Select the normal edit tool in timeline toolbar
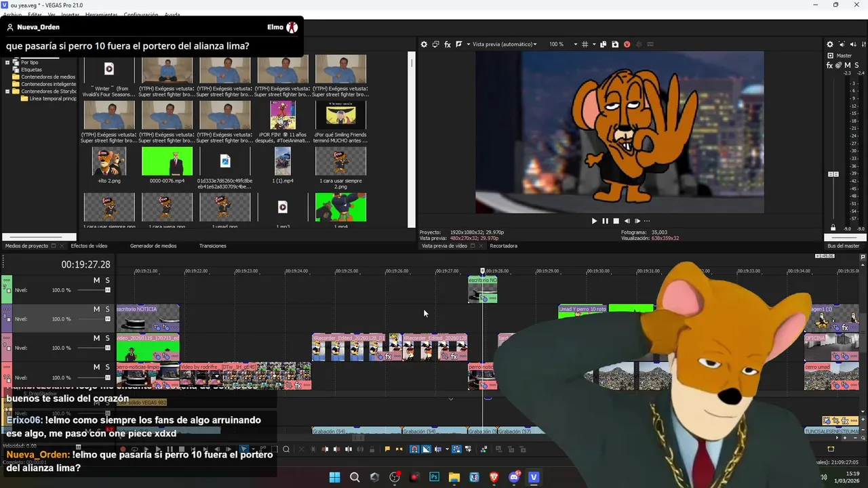This screenshot has width=868, height=488. click(x=243, y=449)
